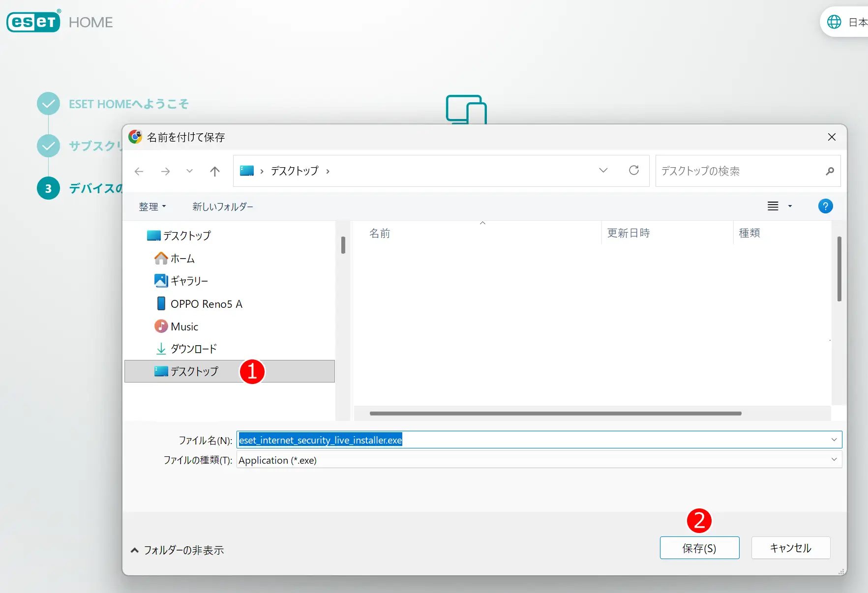Sort by 種類 column header
The image size is (868, 593).
coord(749,233)
